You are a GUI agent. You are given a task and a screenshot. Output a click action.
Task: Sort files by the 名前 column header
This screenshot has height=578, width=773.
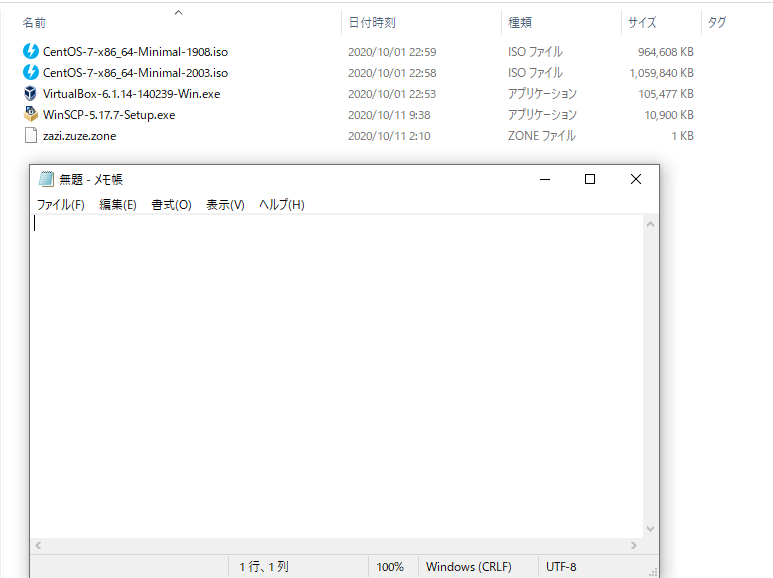(34, 23)
